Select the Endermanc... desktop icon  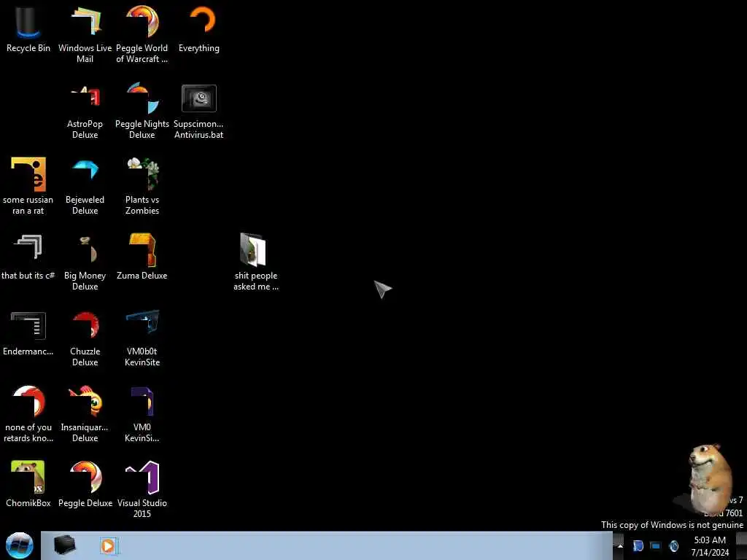pos(28,332)
